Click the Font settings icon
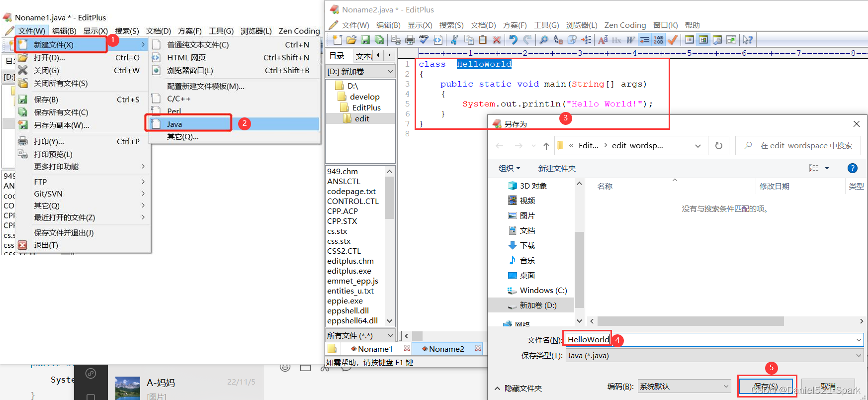868x400 pixels. [603, 40]
